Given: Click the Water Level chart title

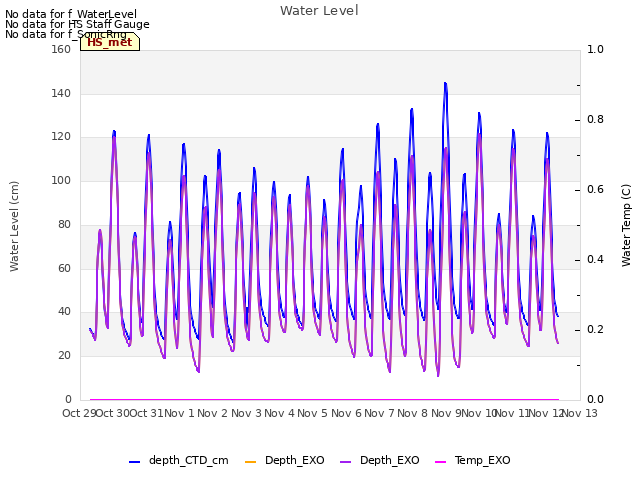Looking at the screenshot, I should (319, 10).
